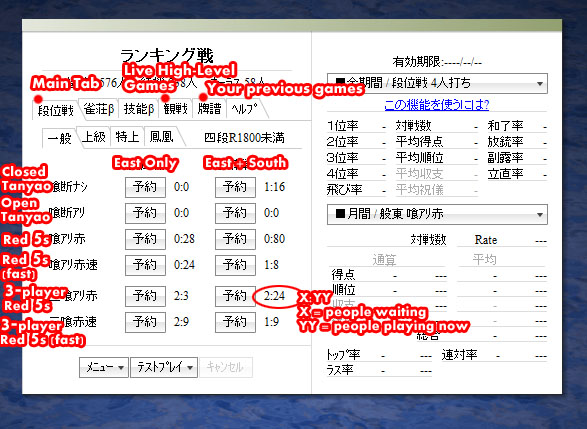Reserve East-only 喰アリ赤速 fast game
The height and width of the screenshot is (429, 587).
coord(145,265)
